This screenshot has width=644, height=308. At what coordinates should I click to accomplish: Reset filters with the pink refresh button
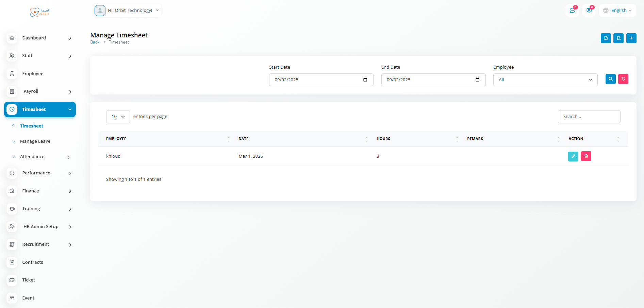tap(623, 79)
